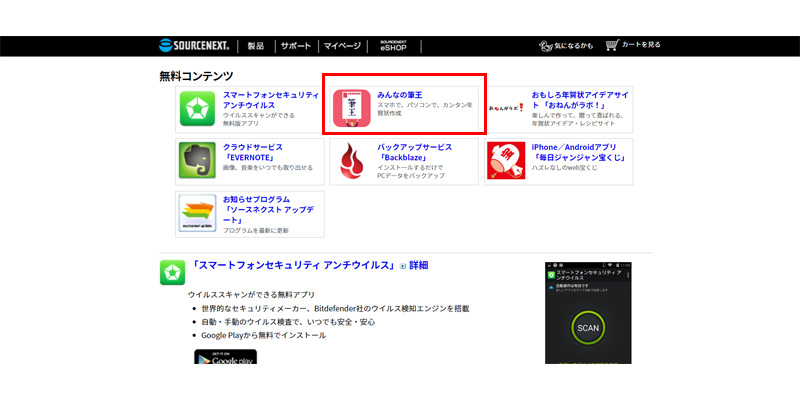Click the Evernote elephant icon
This screenshot has height=400, width=800.
[197, 161]
